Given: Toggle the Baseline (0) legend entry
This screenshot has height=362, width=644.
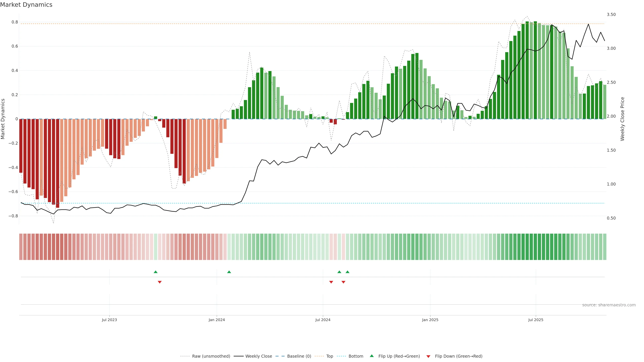Looking at the screenshot, I should click(x=299, y=356).
